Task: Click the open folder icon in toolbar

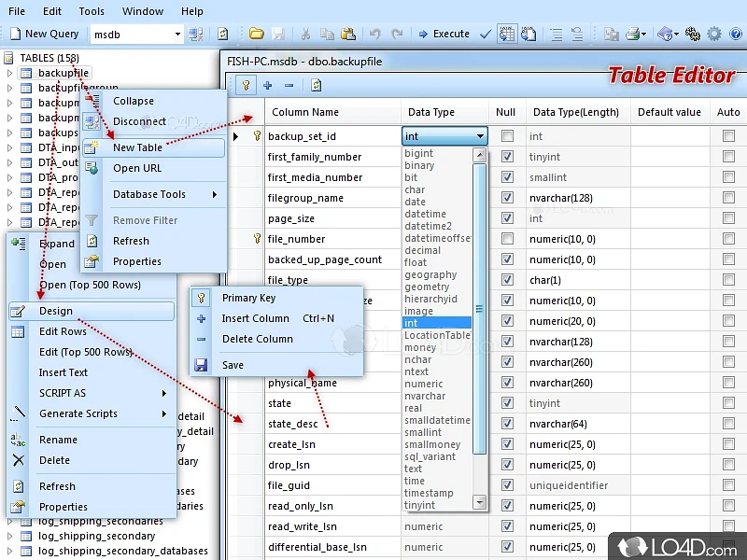Action: [x=256, y=34]
